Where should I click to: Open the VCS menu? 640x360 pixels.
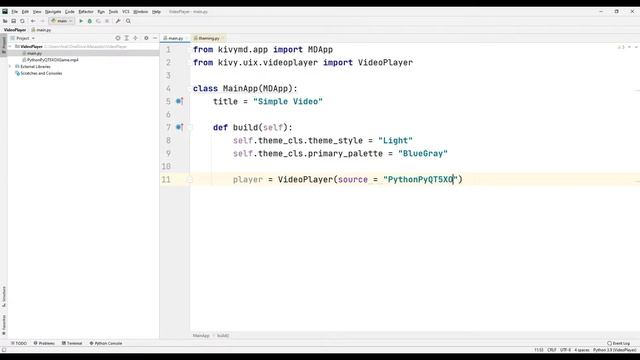click(x=126, y=12)
